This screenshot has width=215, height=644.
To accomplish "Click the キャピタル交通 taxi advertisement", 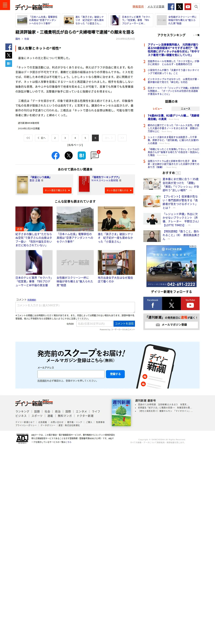I will 171,266.
